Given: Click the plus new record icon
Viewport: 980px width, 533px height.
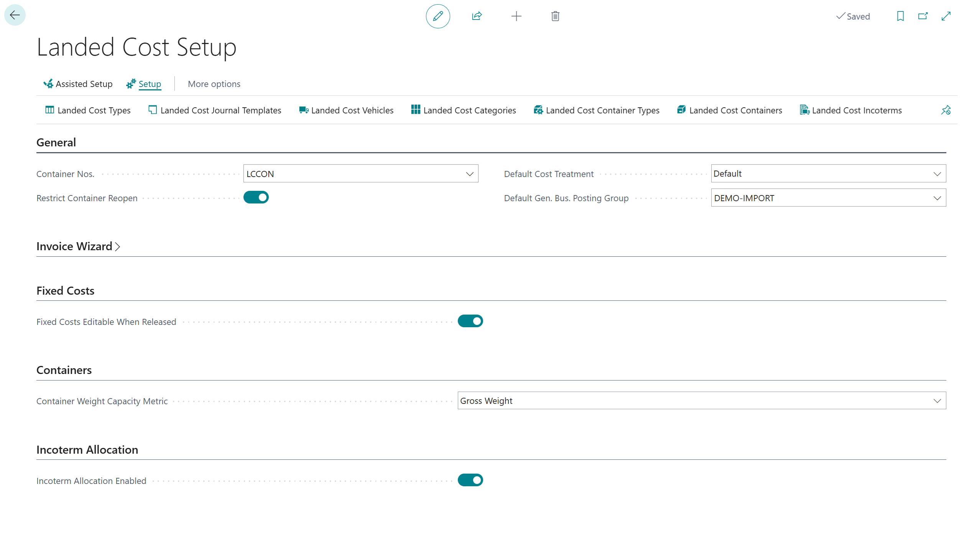Looking at the screenshot, I should [x=516, y=16].
